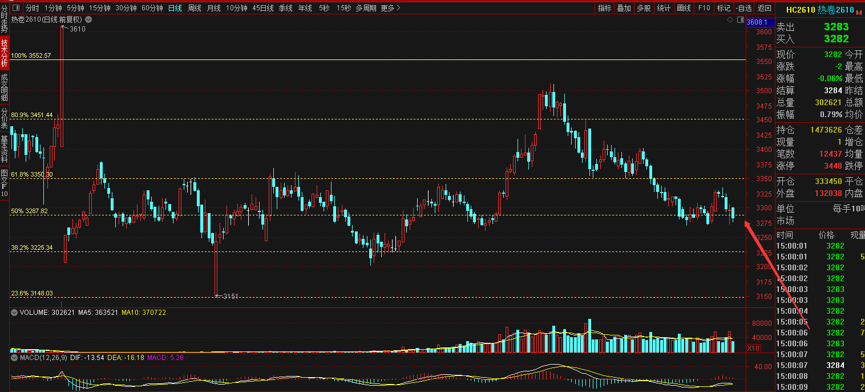Open the 指标 indicators button
This screenshot has height=392, width=865.
click(x=605, y=8)
